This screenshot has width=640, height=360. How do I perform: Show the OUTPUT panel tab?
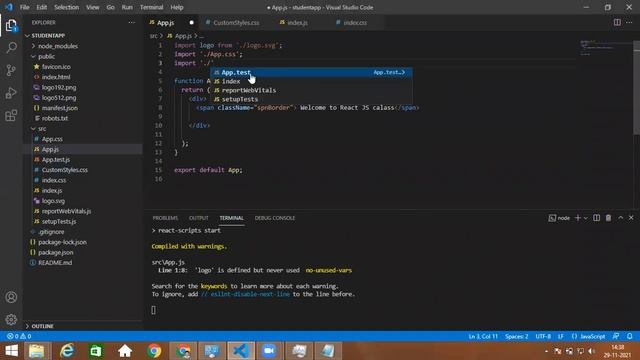[198, 218]
